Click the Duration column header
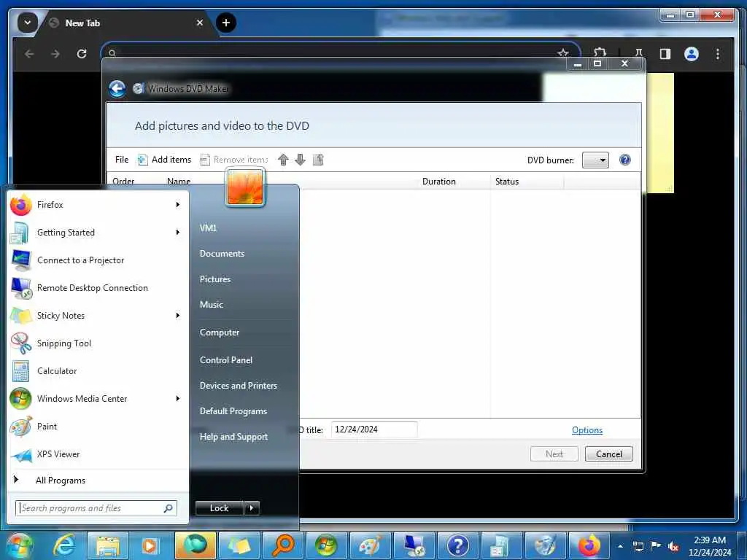Image resolution: width=747 pixels, height=560 pixels. 438,182
